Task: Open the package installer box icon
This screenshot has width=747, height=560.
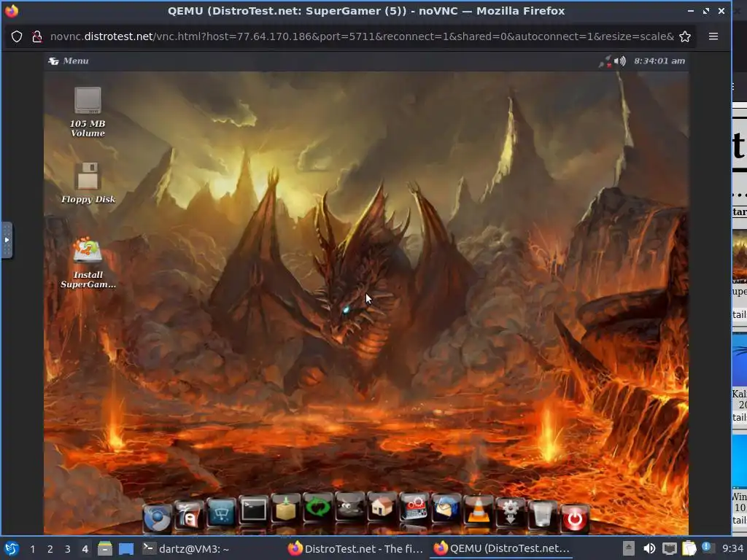Action: 285,508
